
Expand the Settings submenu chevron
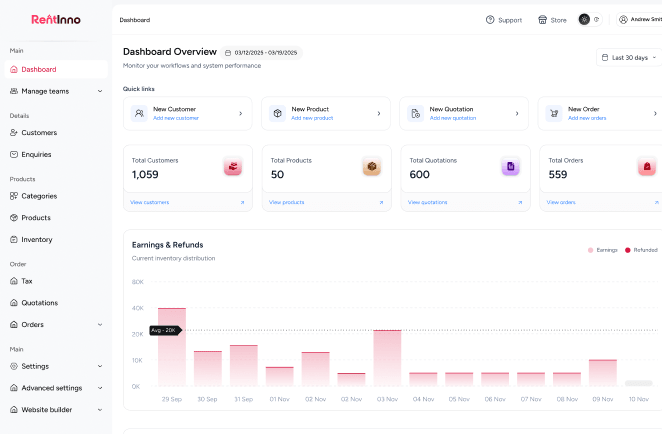(100, 366)
